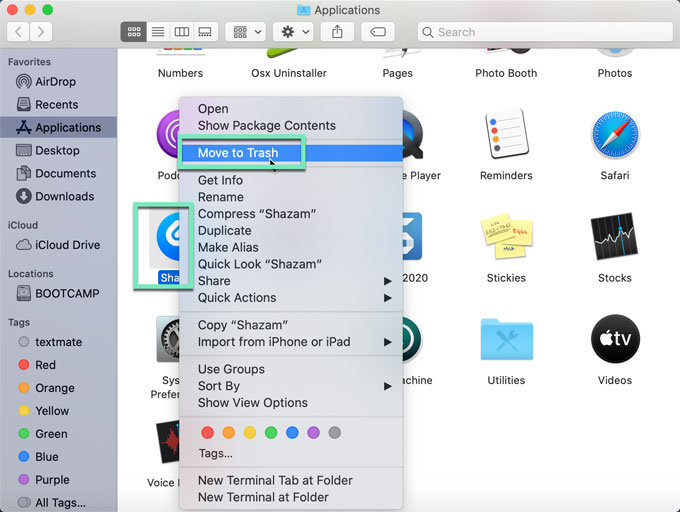This screenshot has width=680, height=512.
Task: Apply the red color tag swatch
Action: pos(208,432)
